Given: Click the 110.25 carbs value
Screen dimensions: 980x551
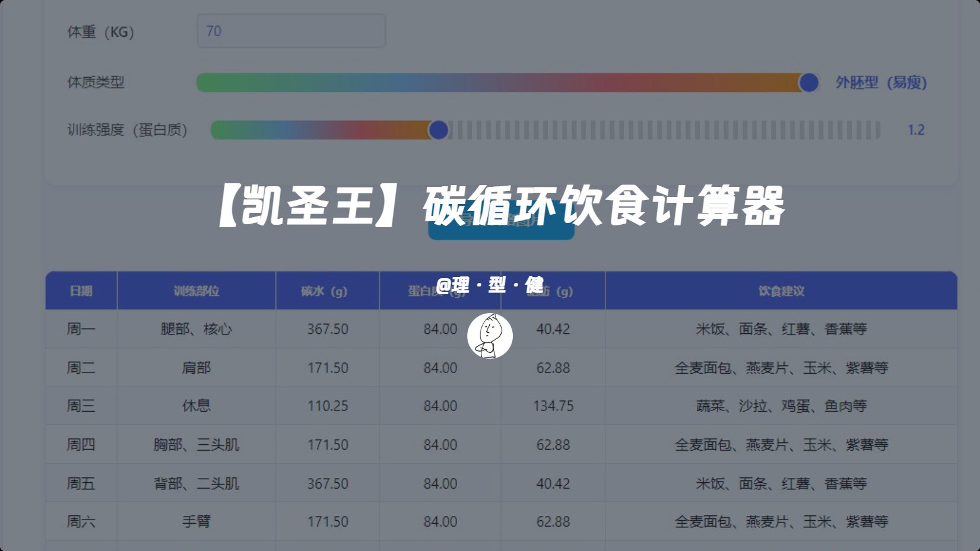Looking at the screenshot, I should [328, 406].
